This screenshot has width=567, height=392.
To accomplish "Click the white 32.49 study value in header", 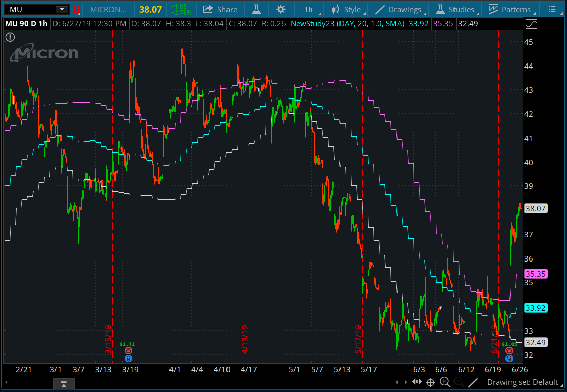I will point(468,24).
